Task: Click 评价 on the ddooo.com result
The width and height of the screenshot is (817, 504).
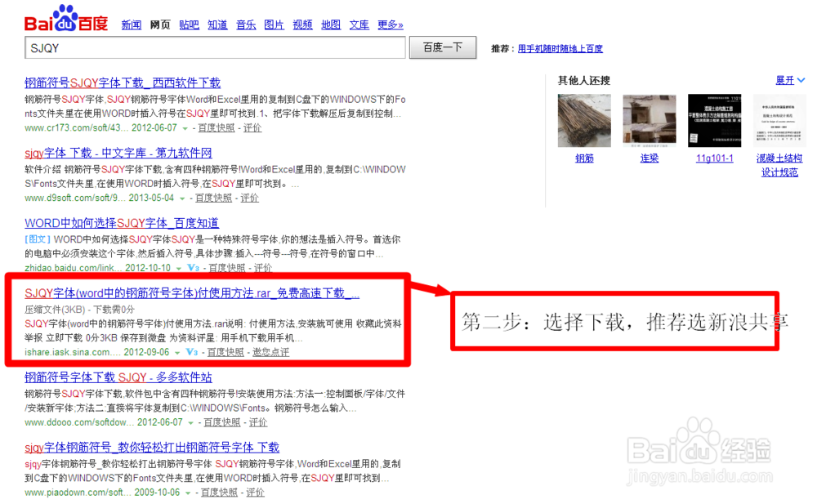Action: (258, 422)
